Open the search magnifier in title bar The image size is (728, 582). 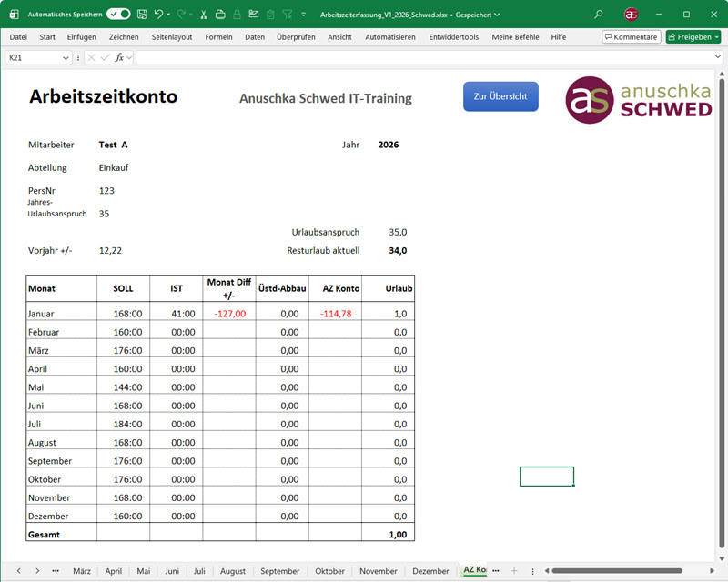click(598, 15)
